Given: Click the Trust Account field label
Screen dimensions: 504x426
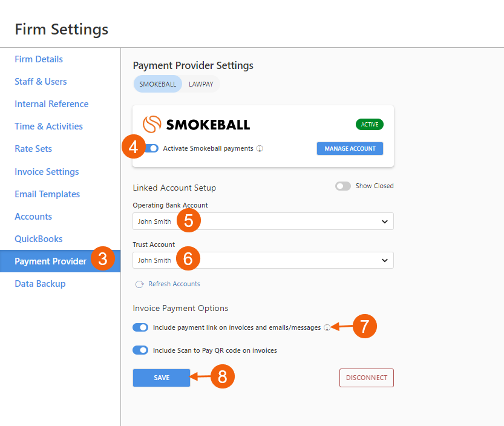Looking at the screenshot, I should coord(154,244).
